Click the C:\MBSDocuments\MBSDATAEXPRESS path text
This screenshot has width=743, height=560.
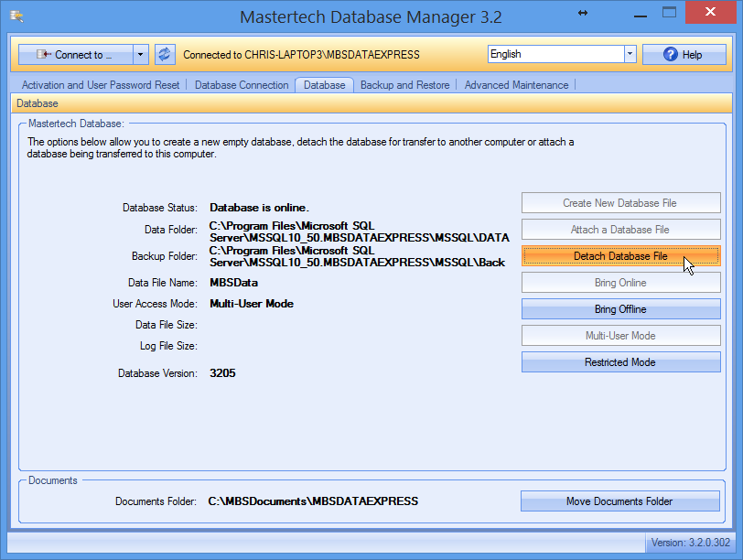click(x=313, y=501)
